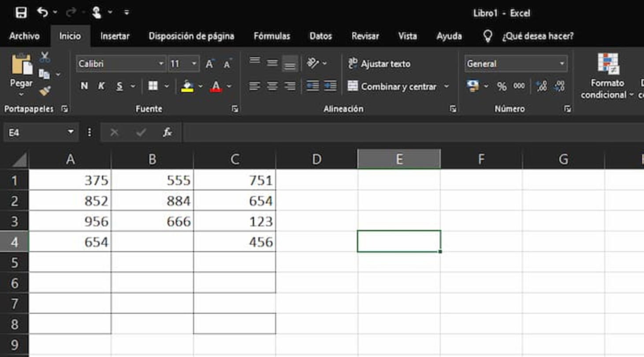
Task: Toggle the miles style 000 format
Action: 520,86
